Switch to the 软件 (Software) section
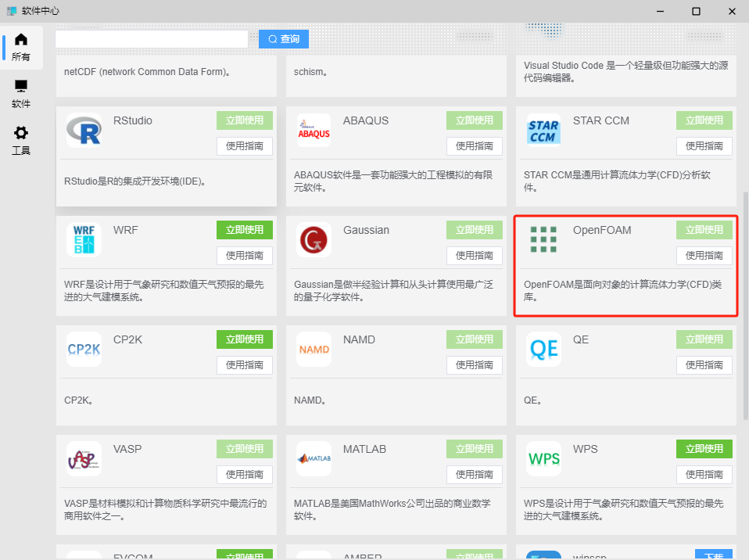The image size is (749, 560). tap(21, 94)
